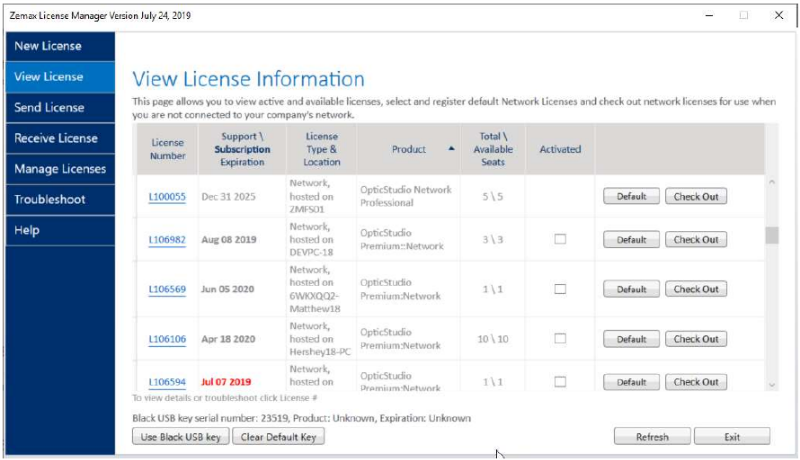Click Clear Default Key button
The width and height of the screenshot is (800, 460).
tap(279, 437)
